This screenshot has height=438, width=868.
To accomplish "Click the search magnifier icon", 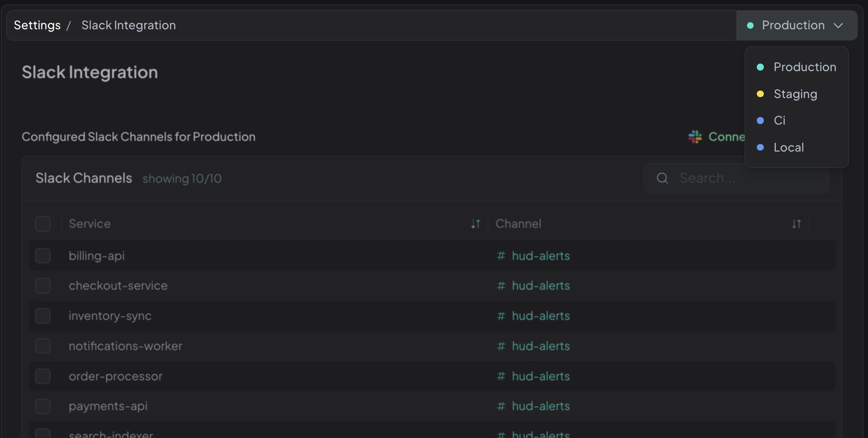I will [662, 178].
